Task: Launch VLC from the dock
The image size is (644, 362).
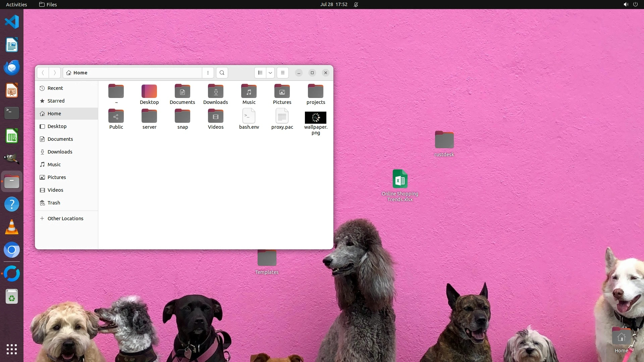Action: pos(12,227)
